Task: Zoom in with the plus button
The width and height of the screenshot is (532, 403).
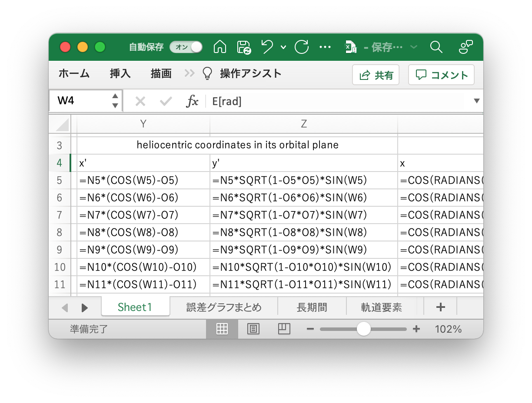Action: [x=416, y=329]
